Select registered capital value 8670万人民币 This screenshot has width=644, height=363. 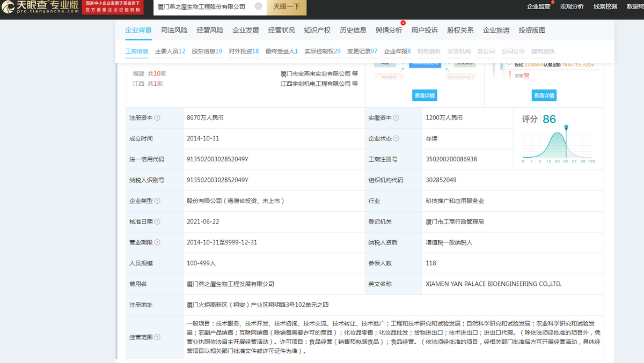pos(206,118)
